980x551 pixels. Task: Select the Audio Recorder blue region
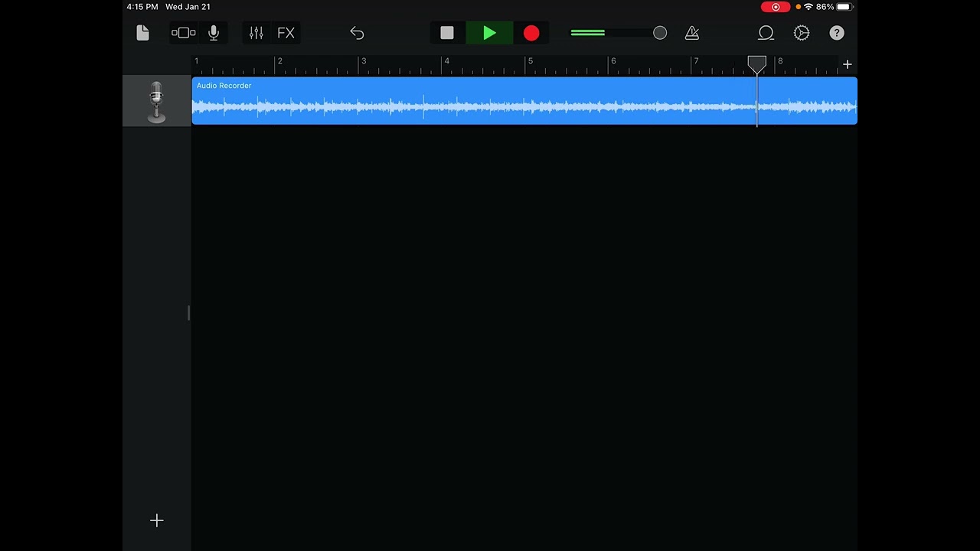(524, 100)
